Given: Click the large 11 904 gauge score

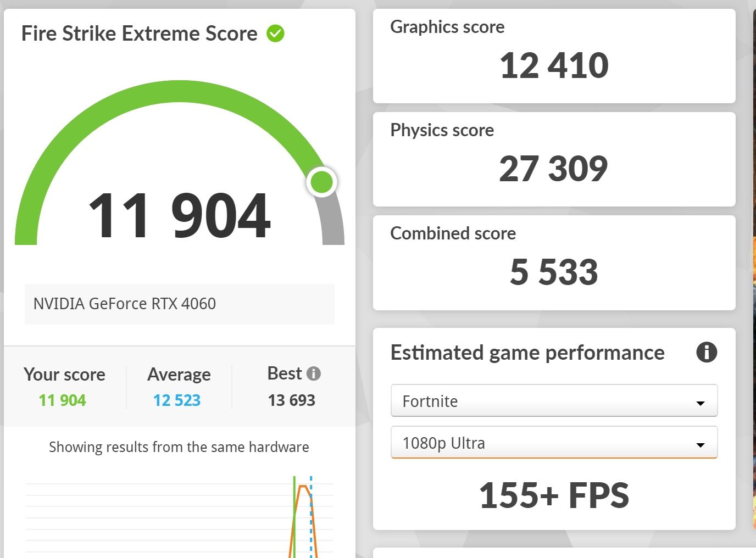Looking at the screenshot, I should click(179, 216).
